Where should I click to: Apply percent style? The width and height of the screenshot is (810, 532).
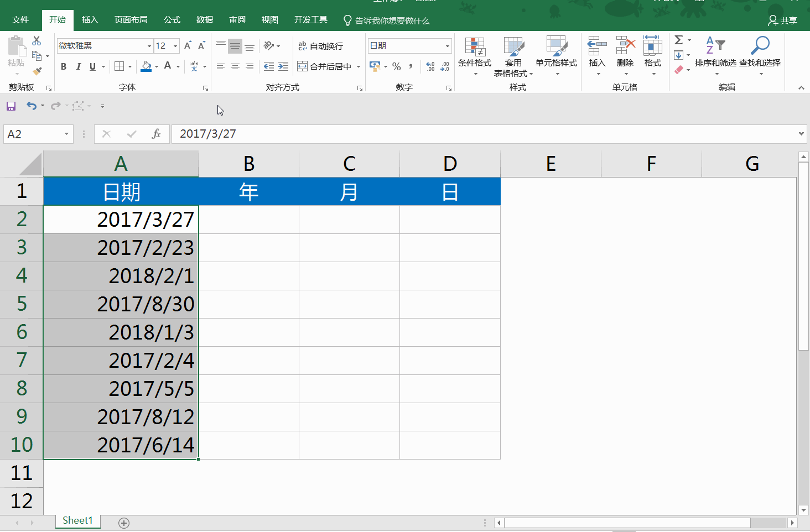(397, 66)
